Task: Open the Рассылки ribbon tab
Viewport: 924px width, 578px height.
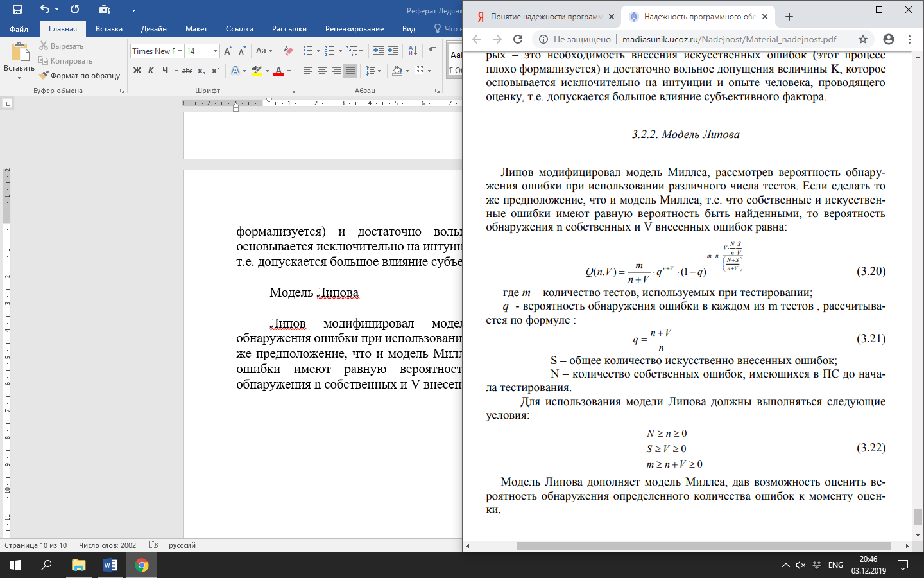Action: click(x=289, y=29)
